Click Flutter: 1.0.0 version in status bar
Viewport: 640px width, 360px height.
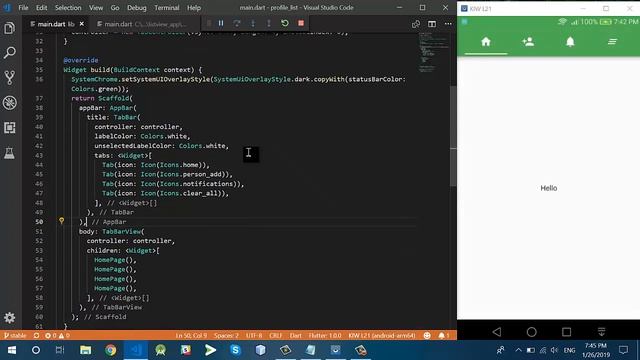tap(325, 336)
